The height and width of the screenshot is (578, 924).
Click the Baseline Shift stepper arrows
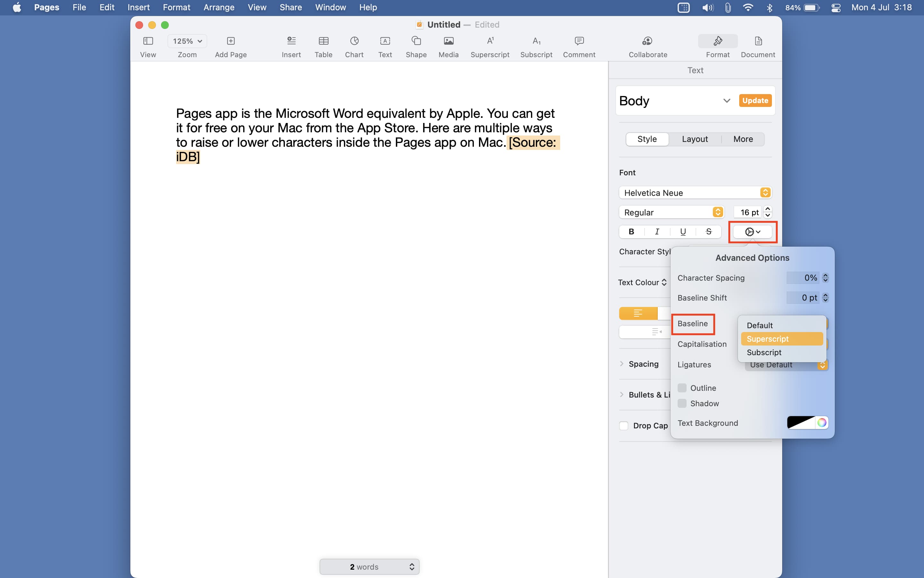[x=826, y=298]
